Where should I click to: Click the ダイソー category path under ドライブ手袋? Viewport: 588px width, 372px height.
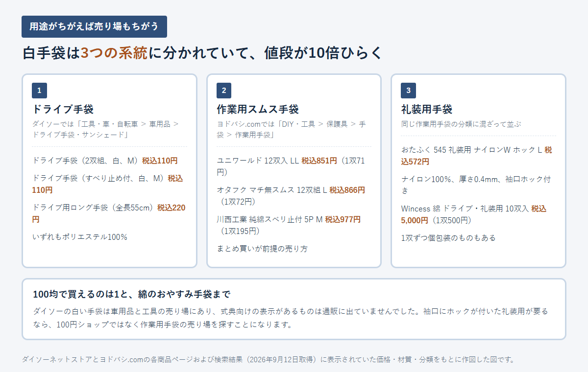point(106,129)
